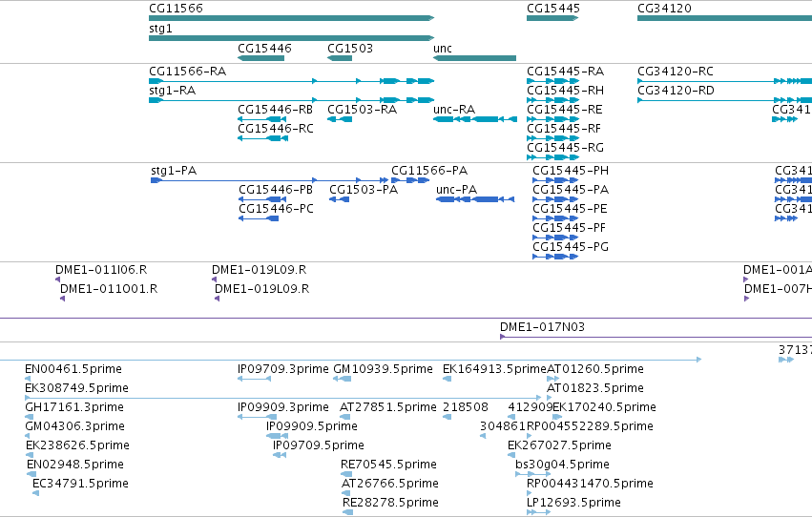Select protein CG15446-PC
Image resolution: width=812 pixels, height=517 pixels.
[276, 209]
